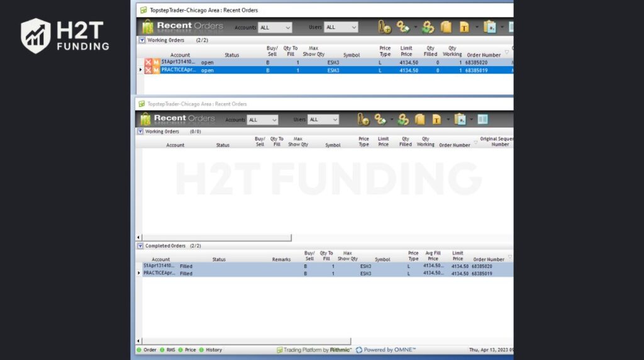
Task: Open T icon's dropdown arrow in upper window
Action: point(477,28)
